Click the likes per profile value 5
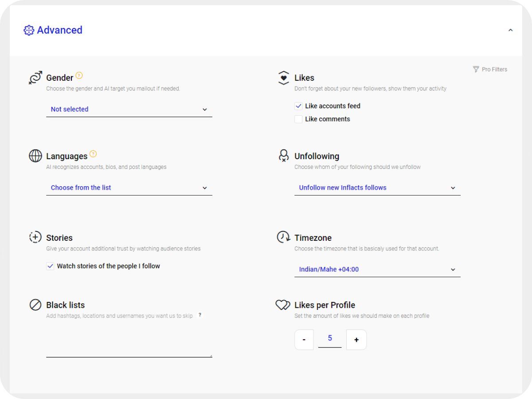 [x=330, y=338]
